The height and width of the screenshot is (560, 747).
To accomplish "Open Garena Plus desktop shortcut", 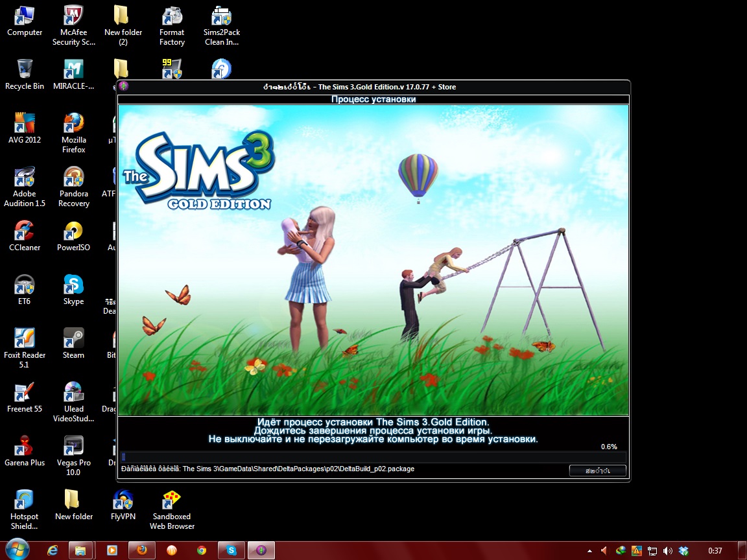I will pos(24,451).
